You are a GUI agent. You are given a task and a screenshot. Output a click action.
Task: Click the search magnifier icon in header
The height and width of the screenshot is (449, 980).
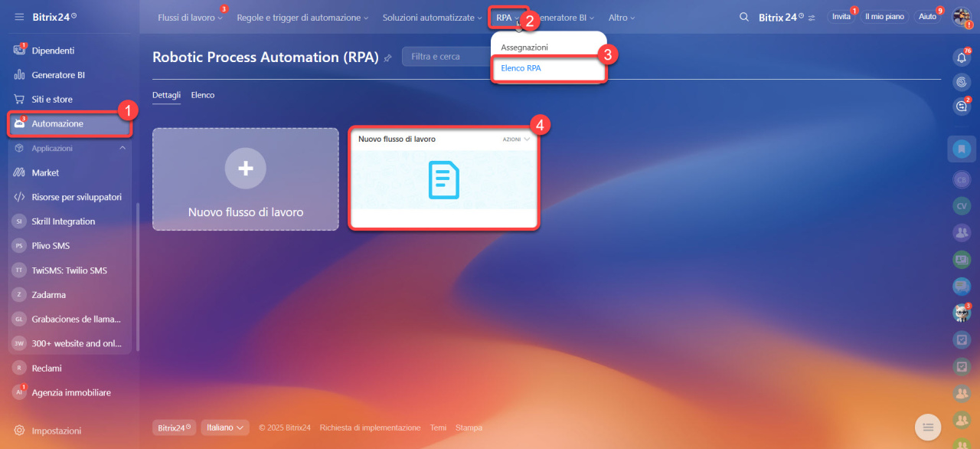coord(744,17)
